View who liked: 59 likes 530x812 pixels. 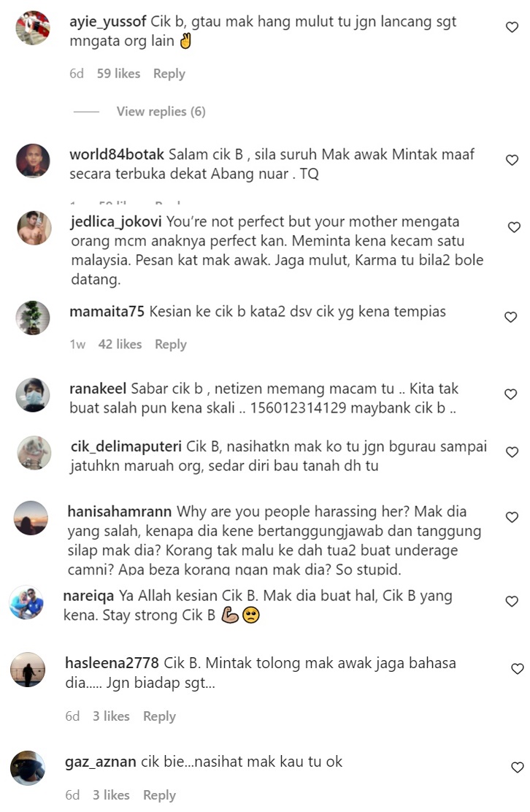(x=118, y=74)
